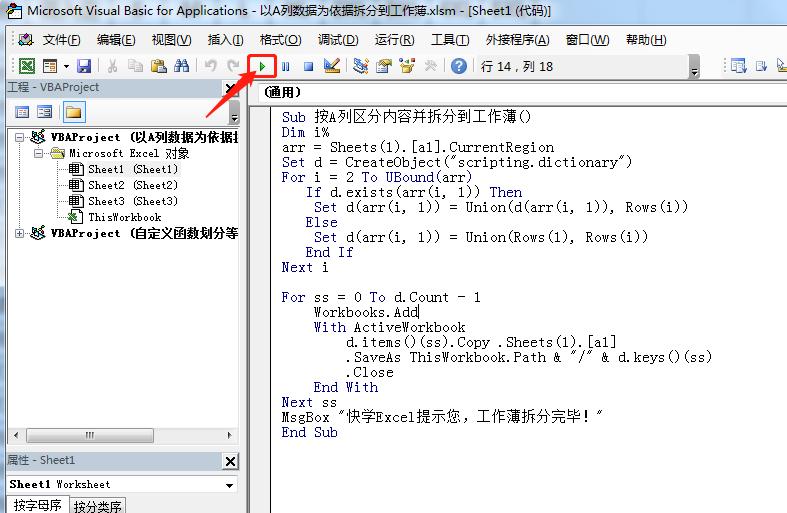Open the 插入(I) Insert menu
The height and width of the screenshot is (513, 787).
[x=225, y=40]
